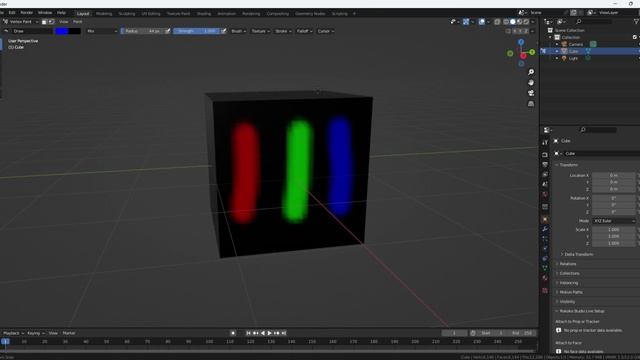The height and width of the screenshot is (360, 640).
Task: Open the Mix blend mode dropdown
Action: coord(102,31)
